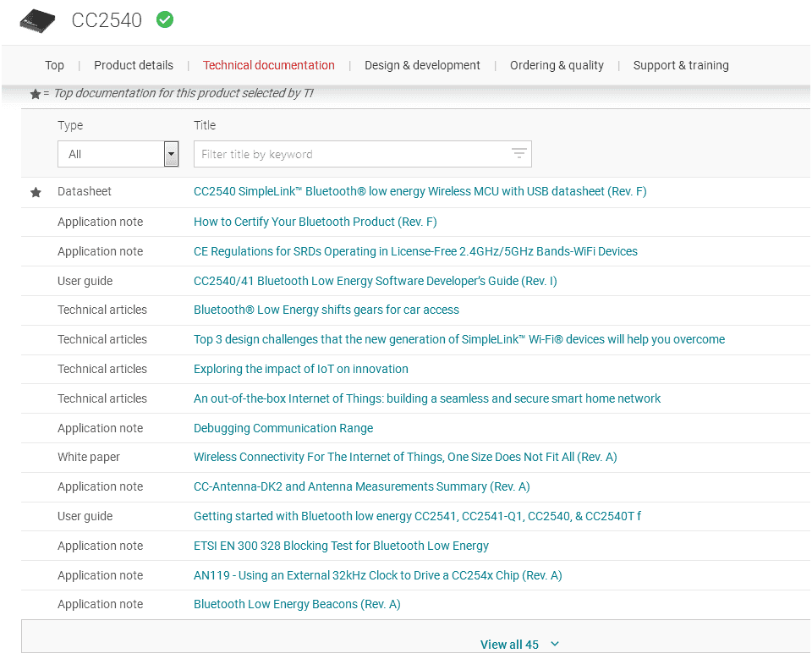Open the AN119 External 32kHz Clock note
Image resolution: width=812 pixels, height=659 pixels.
pyautogui.click(x=377, y=575)
